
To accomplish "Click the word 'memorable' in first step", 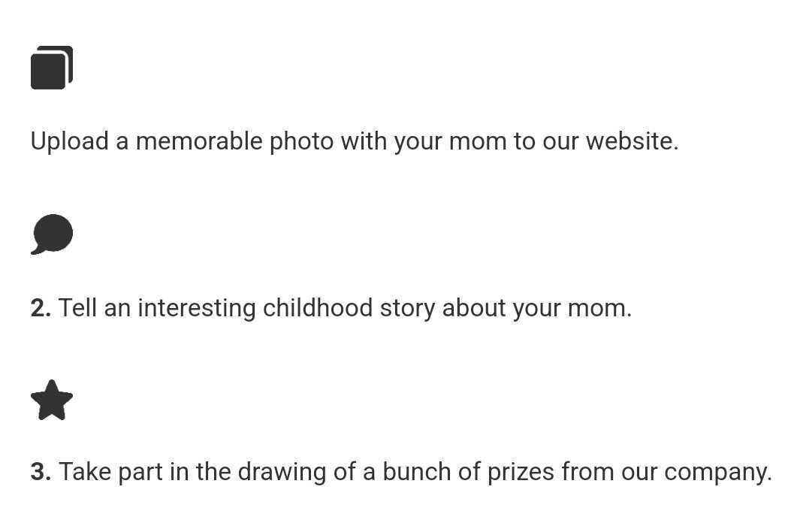I will pyautogui.click(x=199, y=141).
